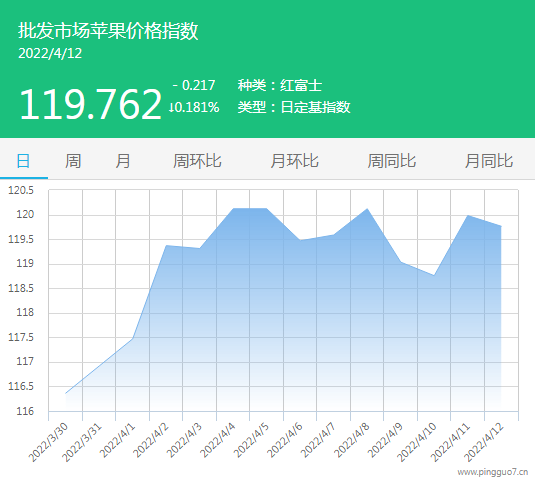The width and height of the screenshot is (535, 480).
Task: Click the chart peak at 2022/4/8
Action: point(367,209)
